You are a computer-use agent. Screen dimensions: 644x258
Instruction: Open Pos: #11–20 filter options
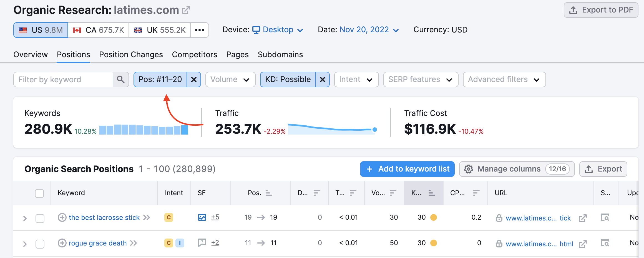click(160, 80)
